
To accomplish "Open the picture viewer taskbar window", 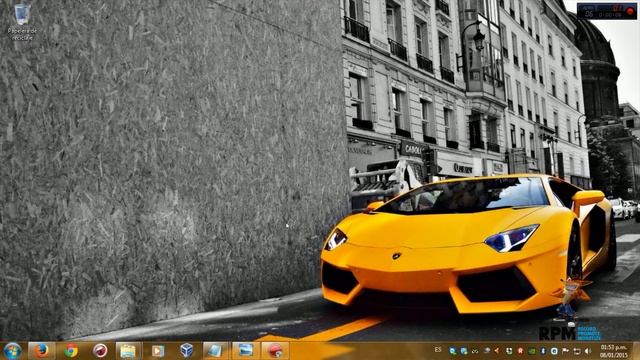I will [246, 351].
